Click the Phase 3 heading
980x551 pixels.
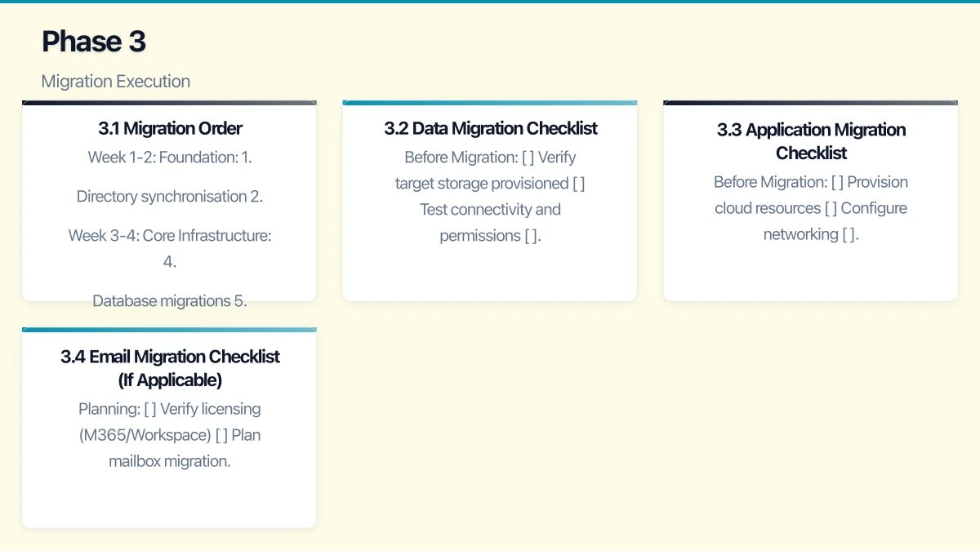94,42
